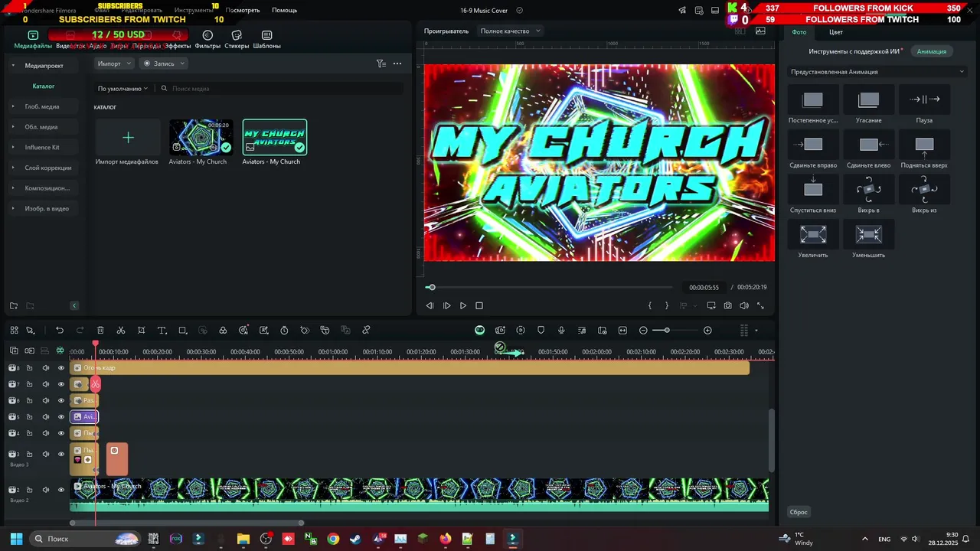Click the marker shield icon
The height and width of the screenshot is (551, 980).
(x=541, y=330)
